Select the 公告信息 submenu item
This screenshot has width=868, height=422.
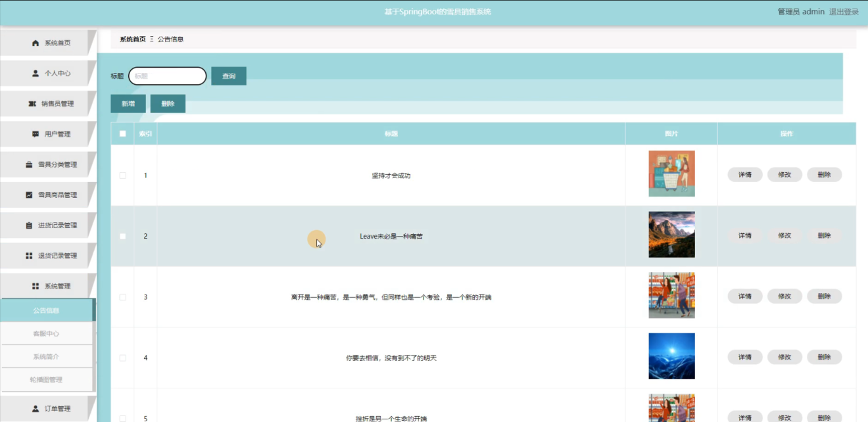[x=46, y=310]
